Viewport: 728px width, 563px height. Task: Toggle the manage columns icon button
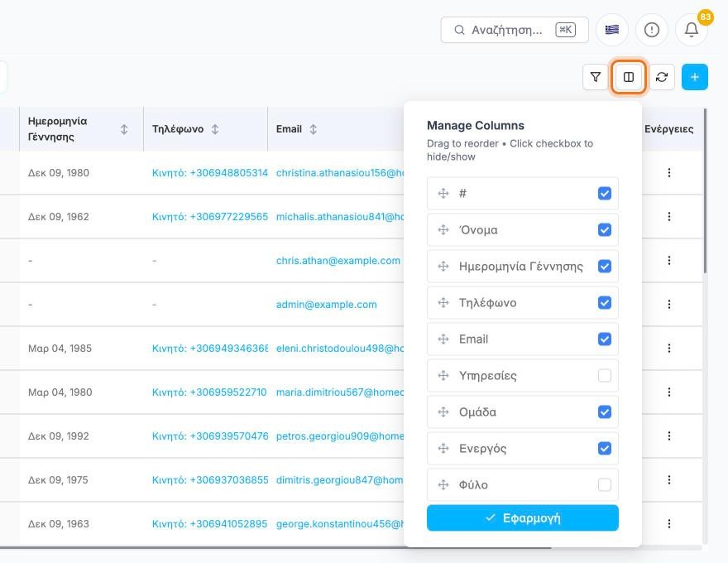click(x=628, y=77)
